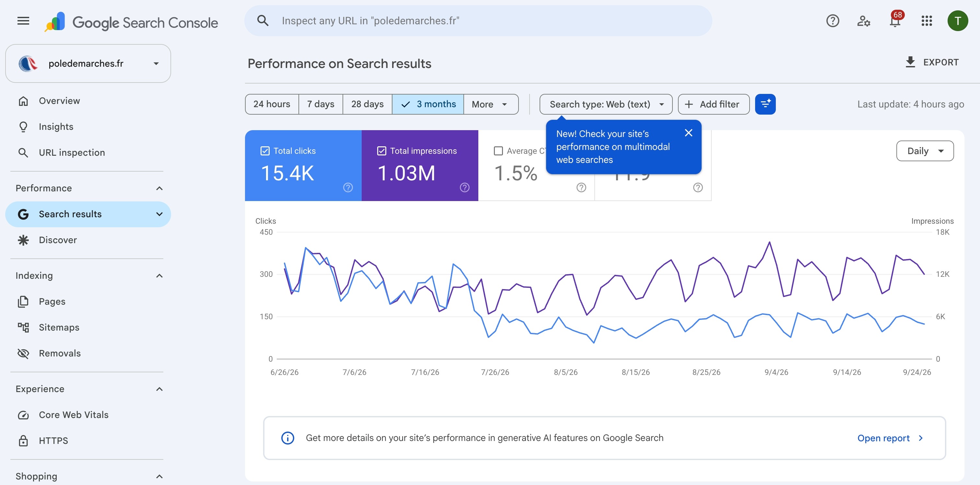Viewport: 980px width, 485px height.
Task: Collapse the Shopping section
Action: [159, 476]
